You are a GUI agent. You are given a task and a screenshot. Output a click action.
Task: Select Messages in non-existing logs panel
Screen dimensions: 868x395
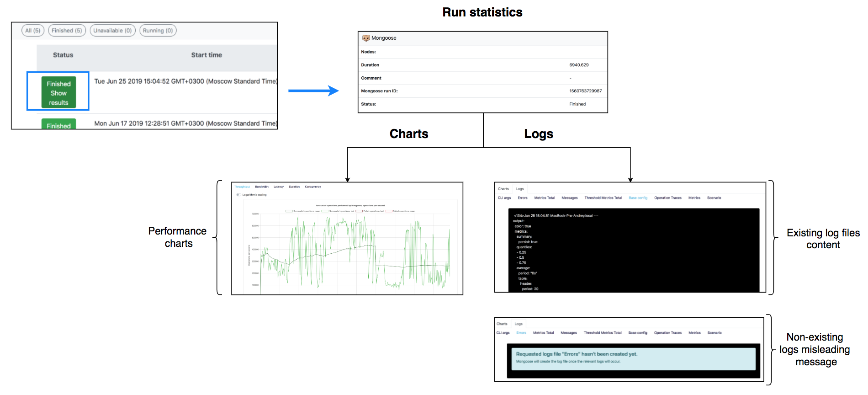(x=569, y=333)
